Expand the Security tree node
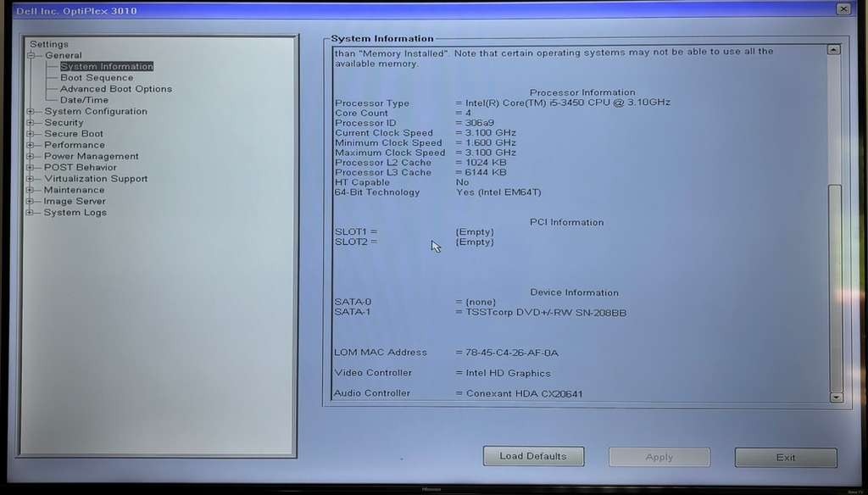868x495 pixels. (x=31, y=122)
